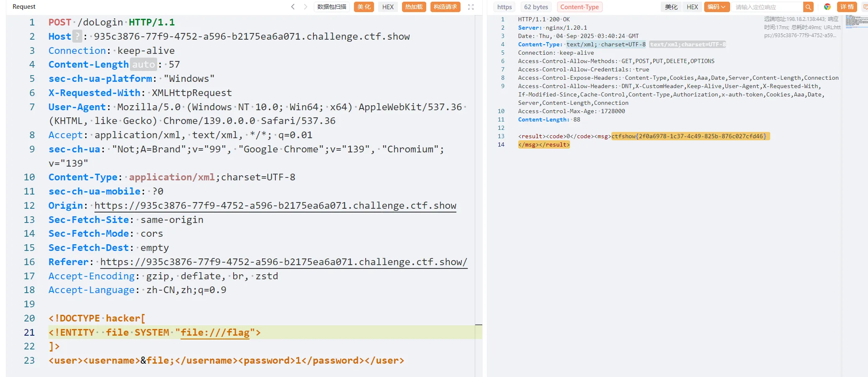This screenshot has height=377, width=868.
Task: Go to the next request with the right arrow
Action: point(305,7)
